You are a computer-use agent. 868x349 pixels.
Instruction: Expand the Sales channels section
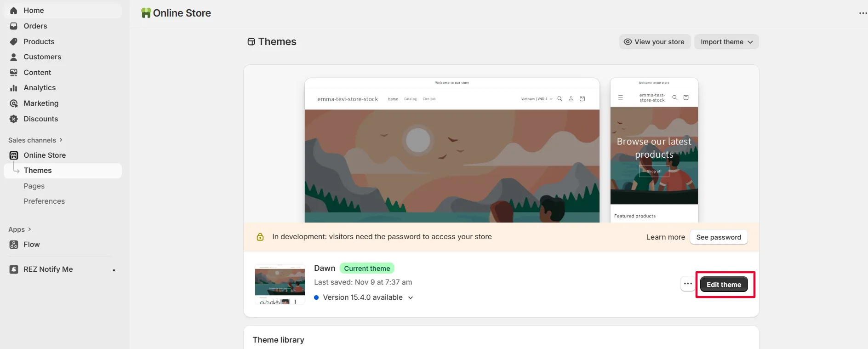click(x=35, y=140)
